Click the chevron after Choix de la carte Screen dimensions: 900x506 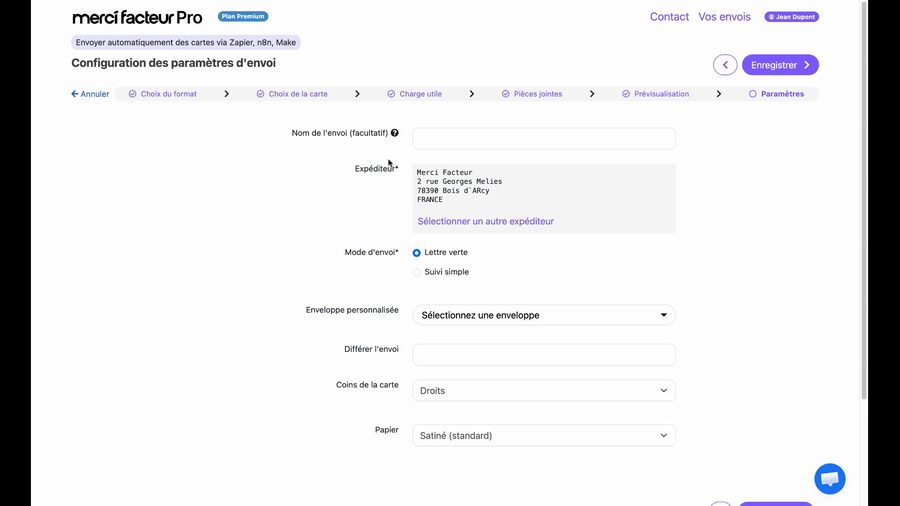(357, 94)
